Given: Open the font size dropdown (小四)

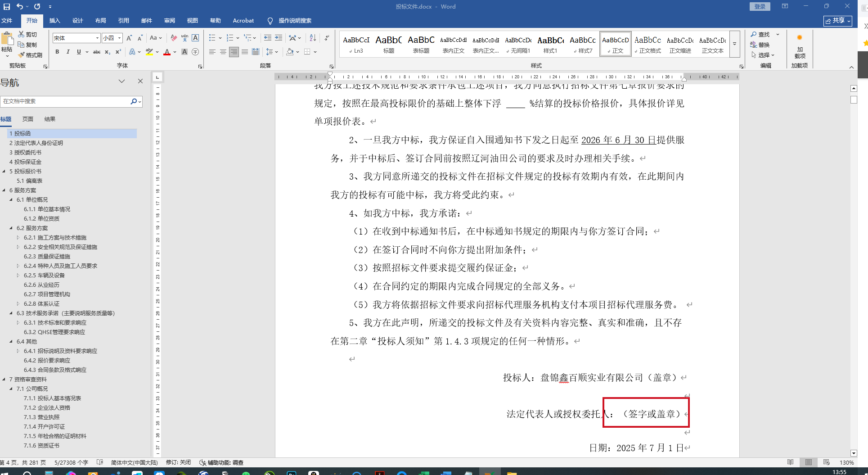Looking at the screenshot, I should (x=119, y=38).
